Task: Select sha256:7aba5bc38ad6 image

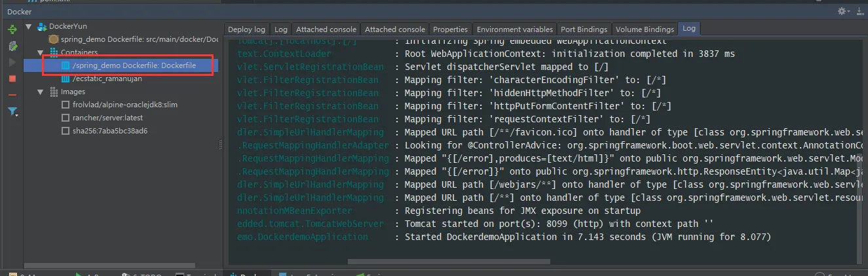Action: [110, 131]
